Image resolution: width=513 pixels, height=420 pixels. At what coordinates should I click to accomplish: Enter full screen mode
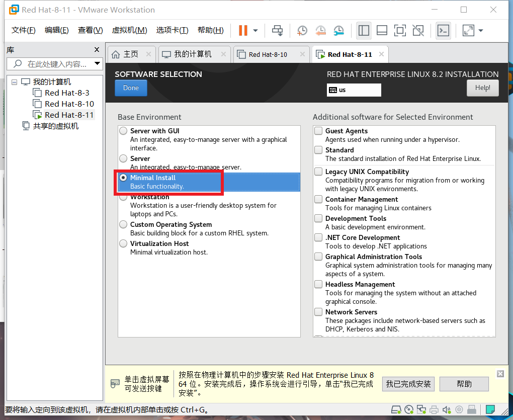[x=400, y=30]
